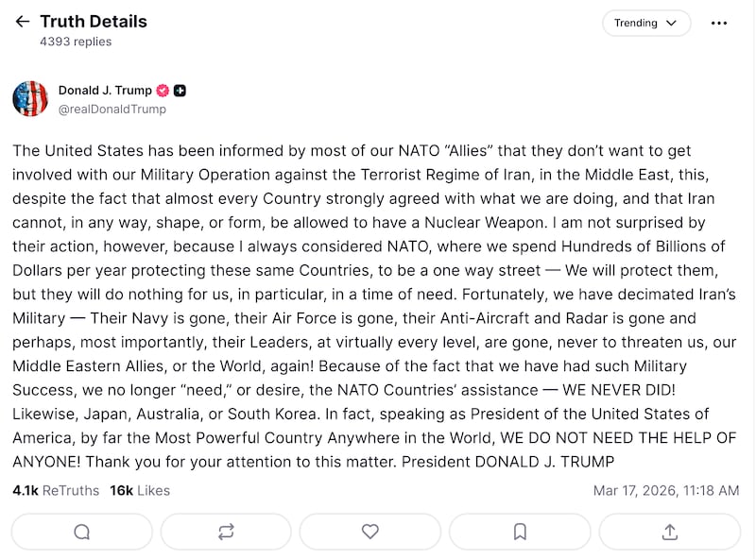Reply using the speech bubble icon
The height and width of the screenshot is (559, 756).
82,532
